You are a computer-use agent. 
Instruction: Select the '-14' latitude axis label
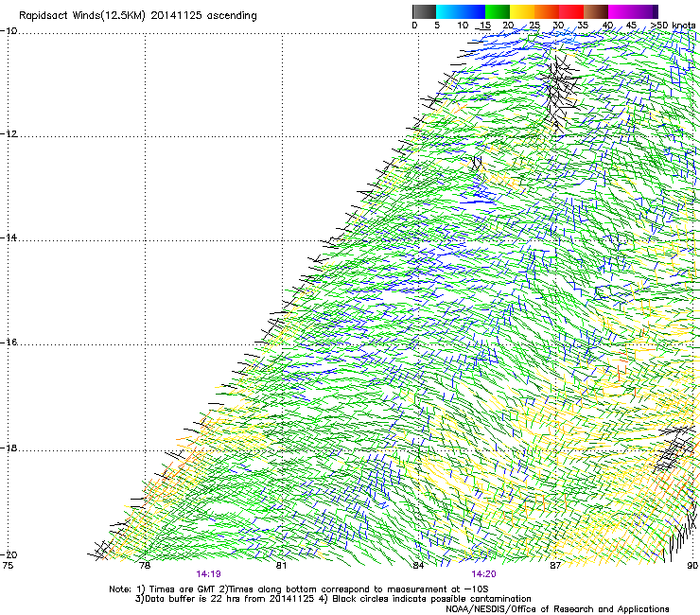tap(9, 237)
